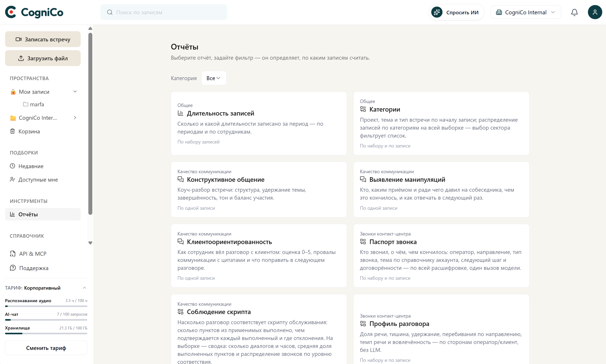
Task: Click the chat icon beside Конструктивное общение
Action: pyautogui.click(x=180, y=180)
